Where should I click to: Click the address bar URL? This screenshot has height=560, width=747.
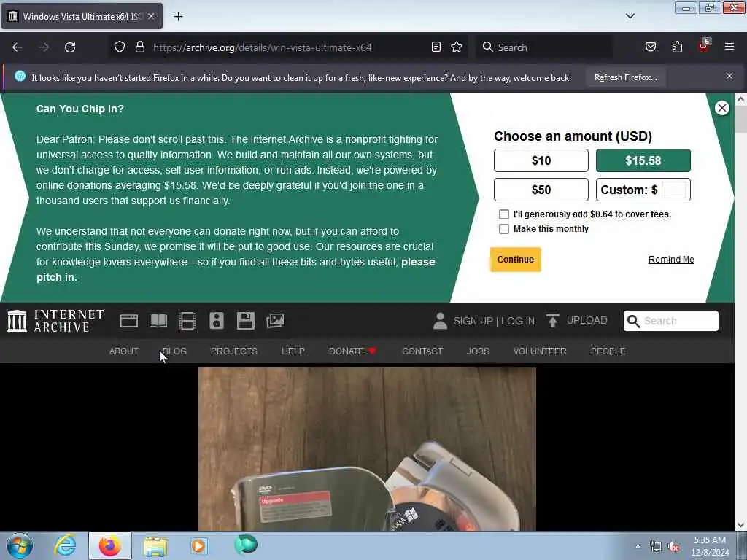coord(262,47)
